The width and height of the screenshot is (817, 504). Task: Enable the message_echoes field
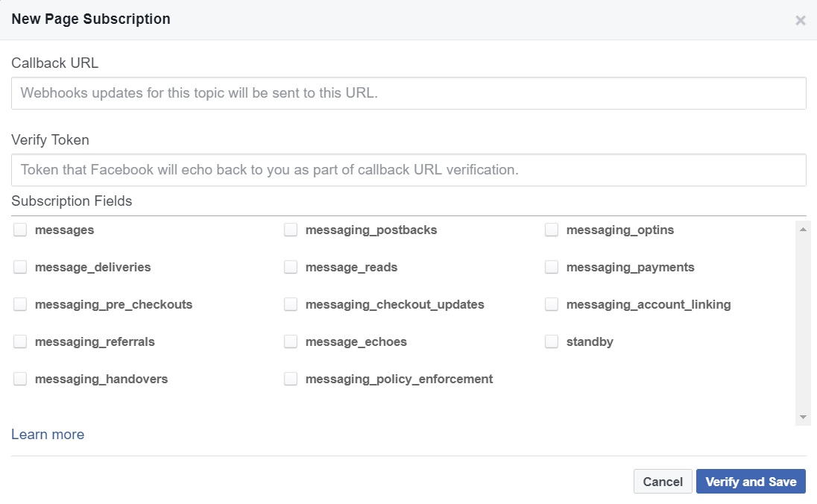pyautogui.click(x=290, y=341)
